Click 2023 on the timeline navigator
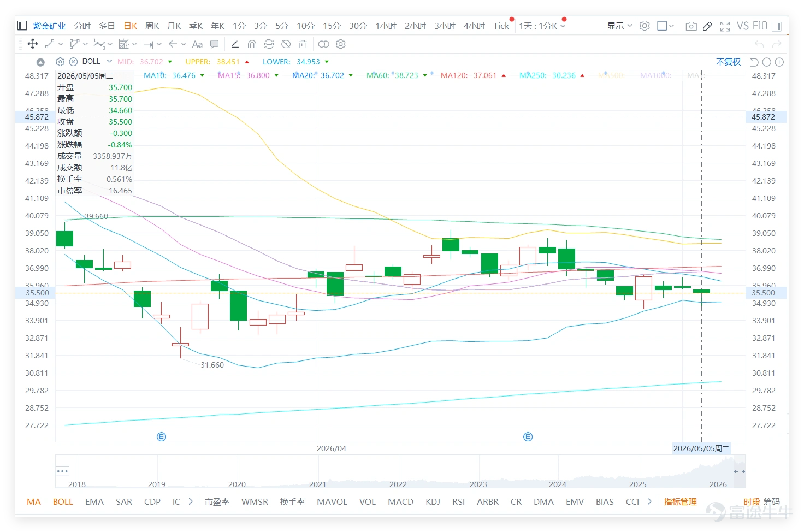This screenshot has width=804, height=532. [478, 484]
